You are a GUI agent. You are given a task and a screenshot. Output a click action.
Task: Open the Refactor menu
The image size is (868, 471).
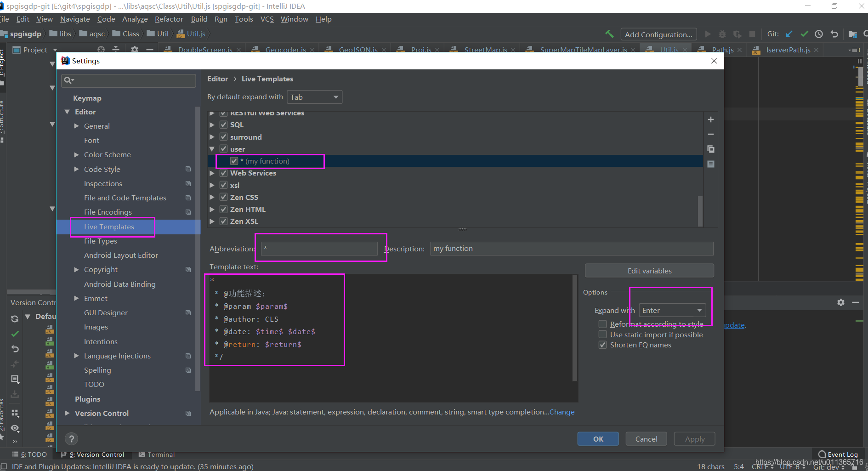pos(169,19)
